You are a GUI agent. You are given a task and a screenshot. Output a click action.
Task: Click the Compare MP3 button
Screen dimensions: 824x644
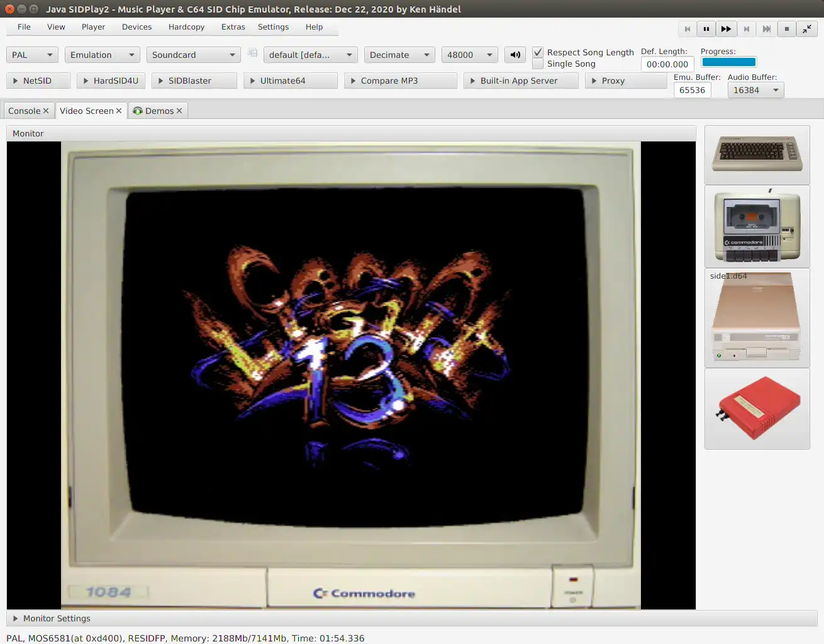point(400,80)
